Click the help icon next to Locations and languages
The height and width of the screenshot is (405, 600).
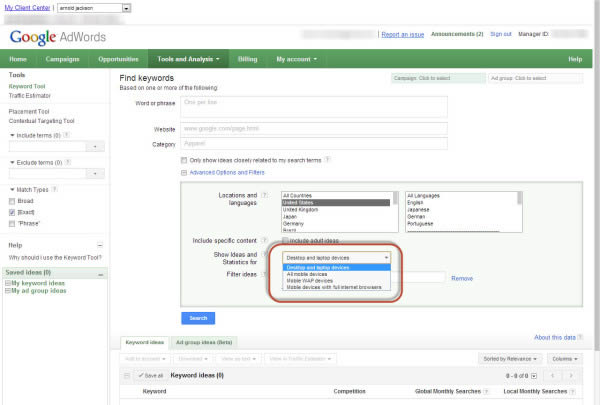[x=264, y=195]
